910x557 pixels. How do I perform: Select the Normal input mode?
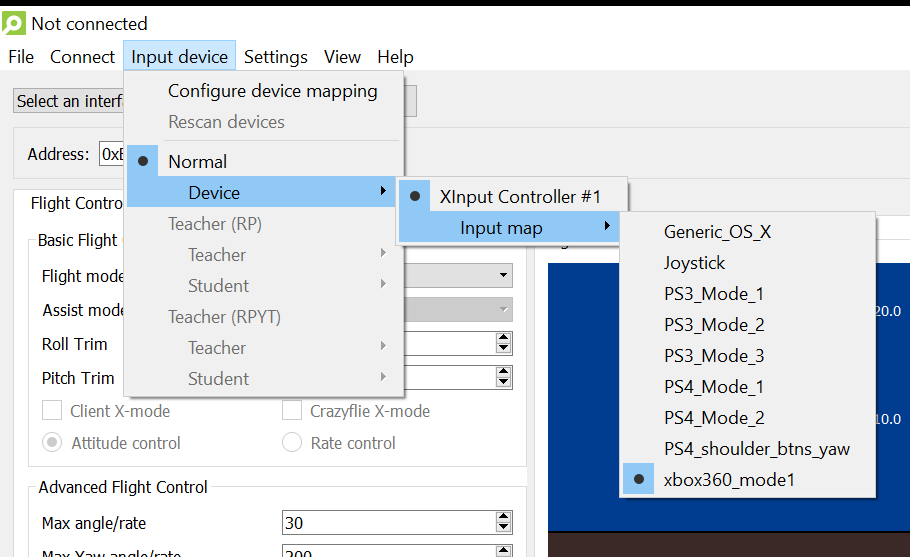click(197, 162)
